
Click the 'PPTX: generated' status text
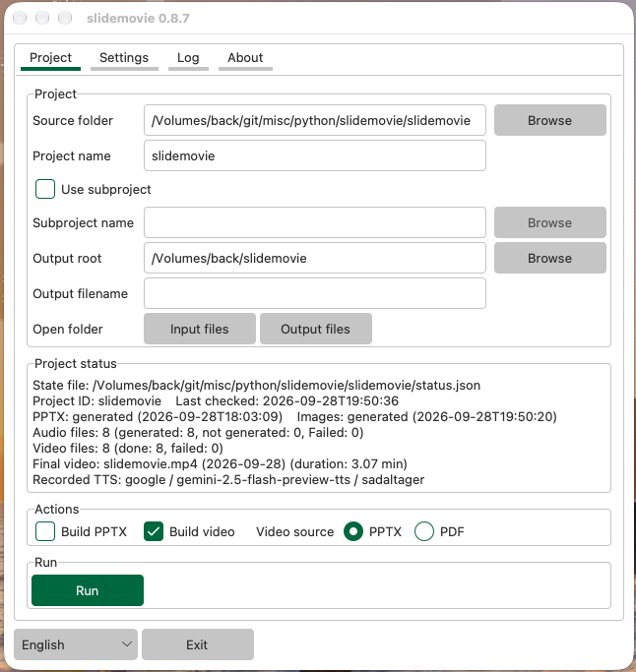point(158,417)
